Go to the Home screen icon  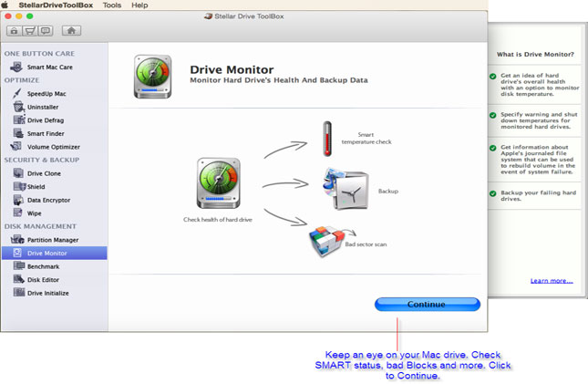tap(71, 31)
